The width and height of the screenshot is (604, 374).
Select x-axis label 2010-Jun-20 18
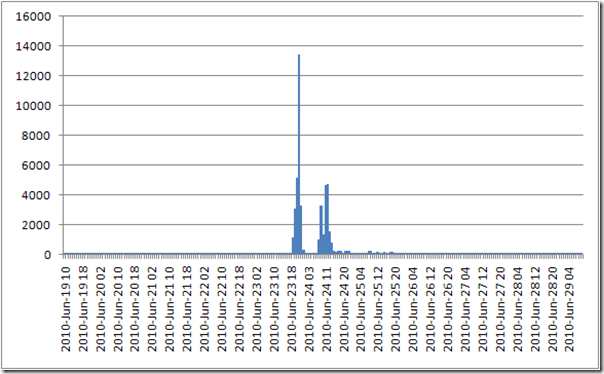[135, 309]
